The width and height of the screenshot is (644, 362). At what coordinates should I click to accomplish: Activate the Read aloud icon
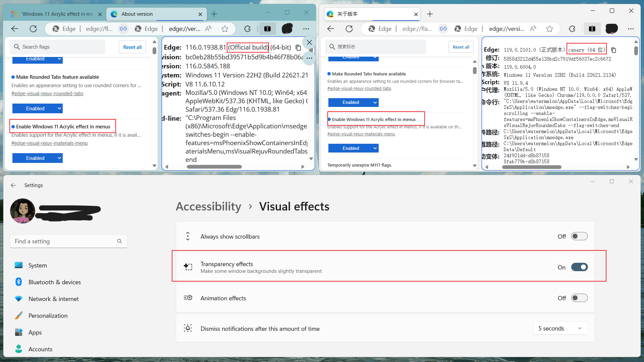(208, 29)
